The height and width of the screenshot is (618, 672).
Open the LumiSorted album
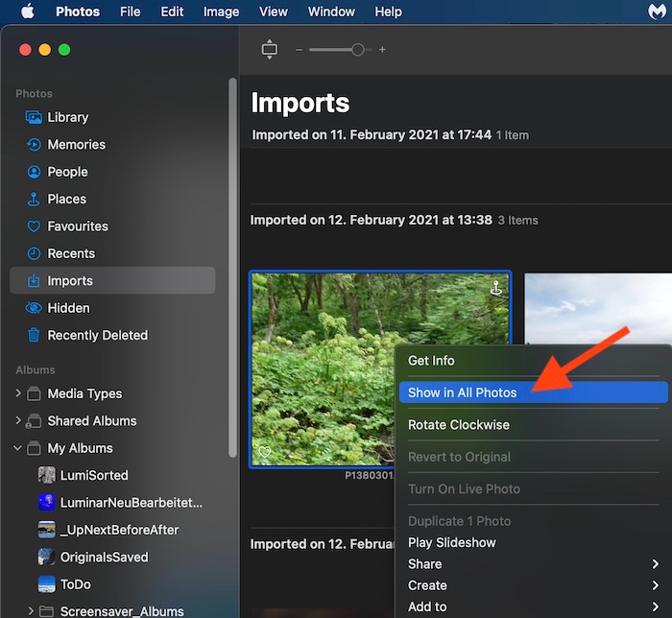[92, 475]
